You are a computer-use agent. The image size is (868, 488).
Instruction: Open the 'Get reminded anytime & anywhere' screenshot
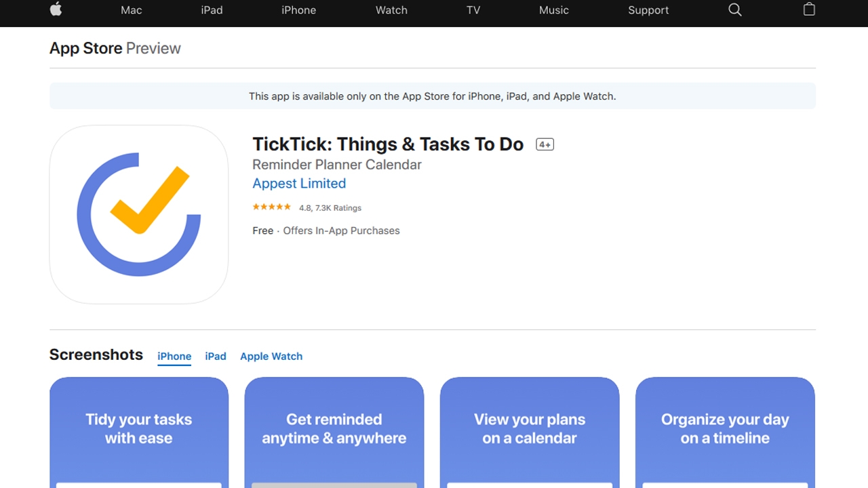coord(334,432)
